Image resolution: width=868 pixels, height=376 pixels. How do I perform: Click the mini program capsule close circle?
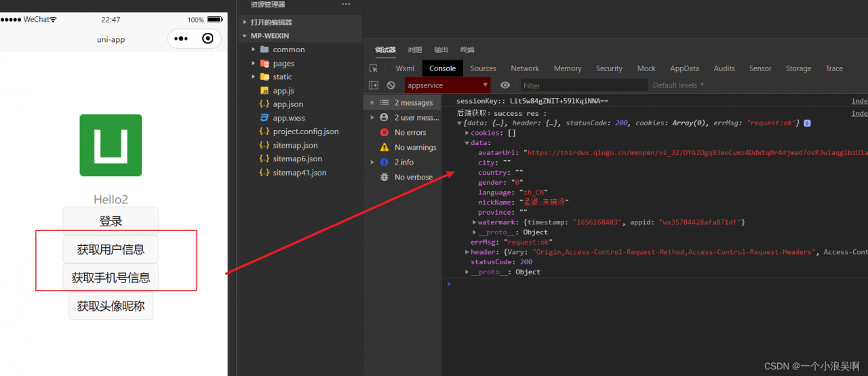click(x=208, y=39)
